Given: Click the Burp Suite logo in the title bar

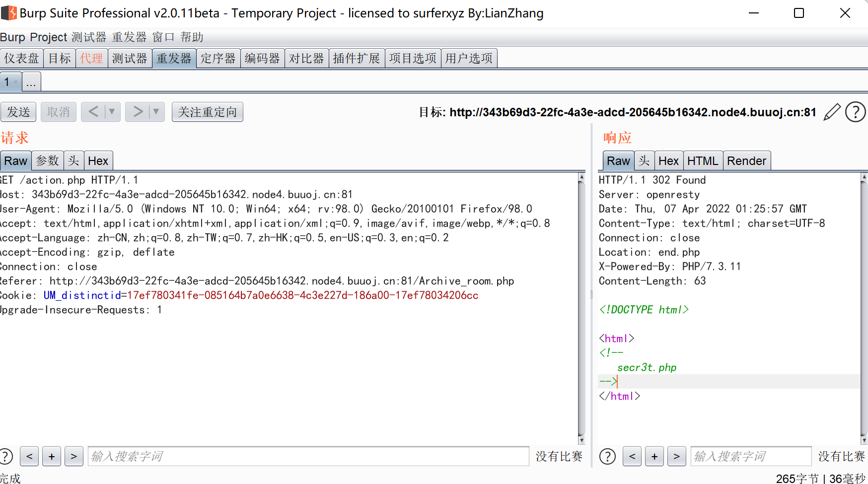Looking at the screenshot, I should [8, 12].
